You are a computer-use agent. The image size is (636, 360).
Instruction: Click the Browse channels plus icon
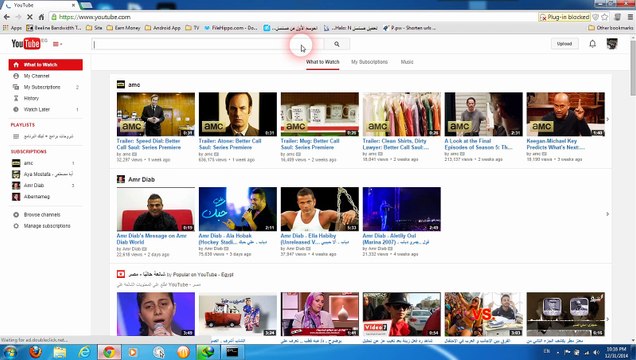(x=16, y=215)
